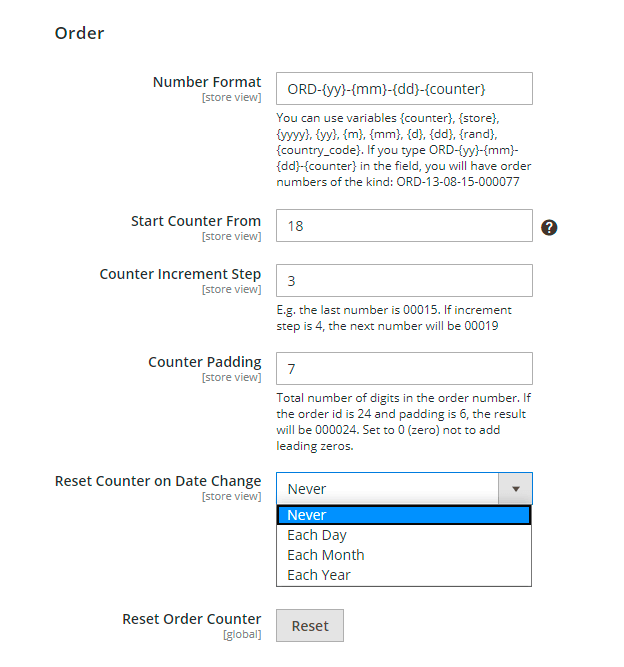Click the Counter Increment Step label

[180, 274]
